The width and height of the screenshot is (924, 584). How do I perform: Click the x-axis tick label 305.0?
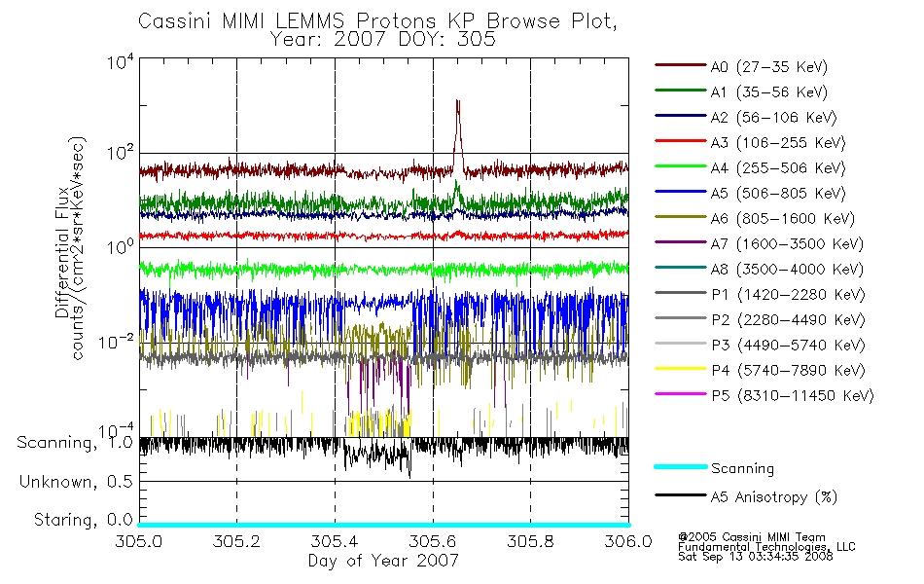pos(139,541)
